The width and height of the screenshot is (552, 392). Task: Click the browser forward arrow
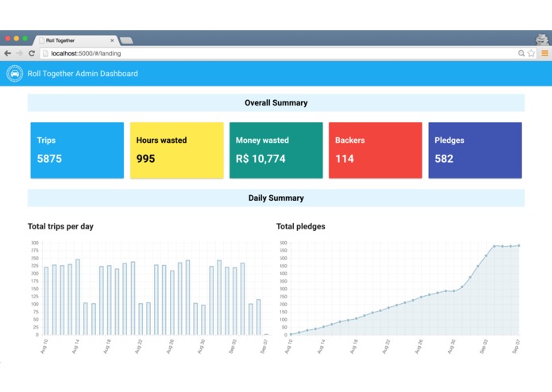[19, 53]
